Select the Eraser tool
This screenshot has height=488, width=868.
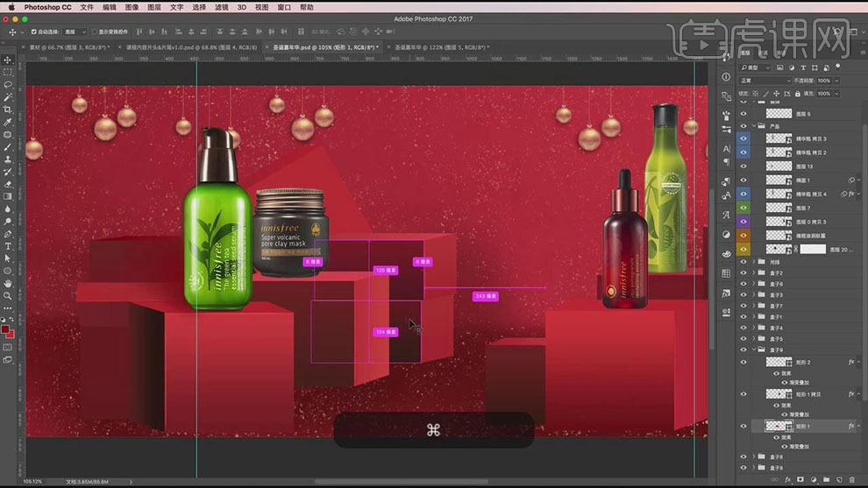[x=8, y=184]
